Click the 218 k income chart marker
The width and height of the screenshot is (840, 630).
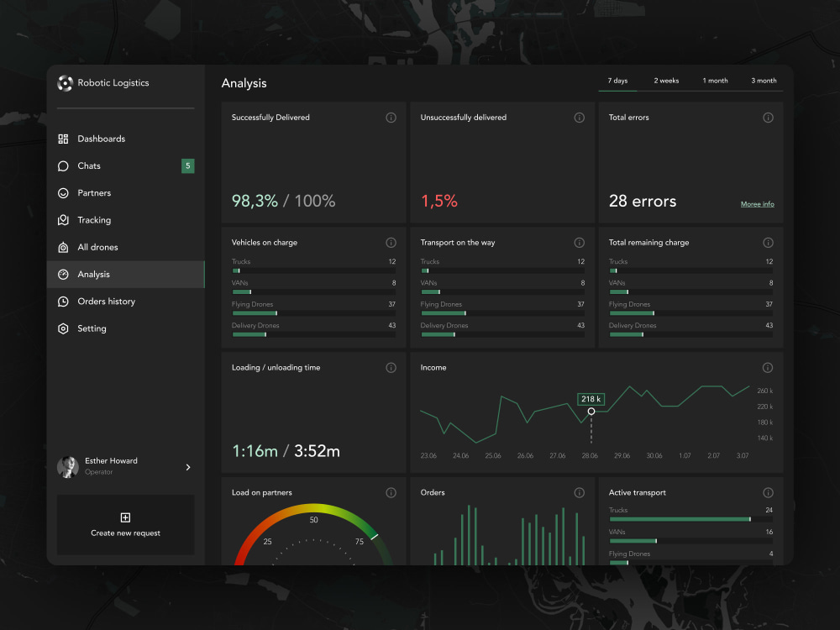(591, 412)
